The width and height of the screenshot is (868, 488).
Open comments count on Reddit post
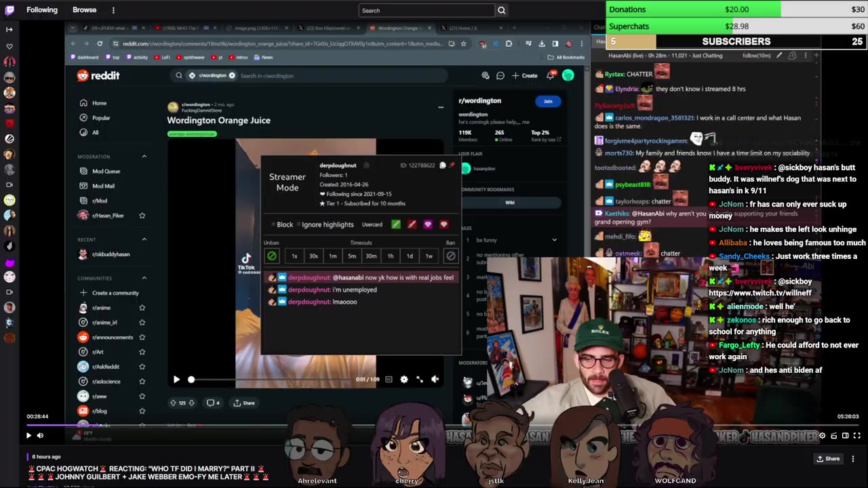tap(213, 403)
